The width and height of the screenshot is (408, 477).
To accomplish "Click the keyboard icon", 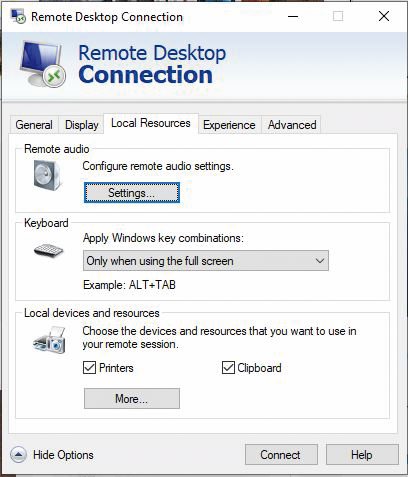I will pos(49,250).
